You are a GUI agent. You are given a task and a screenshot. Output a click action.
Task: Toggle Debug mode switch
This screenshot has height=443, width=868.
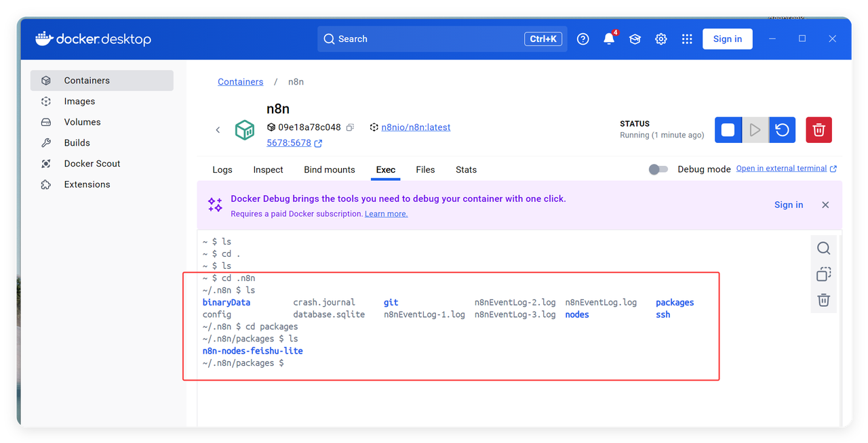coord(658,169)
